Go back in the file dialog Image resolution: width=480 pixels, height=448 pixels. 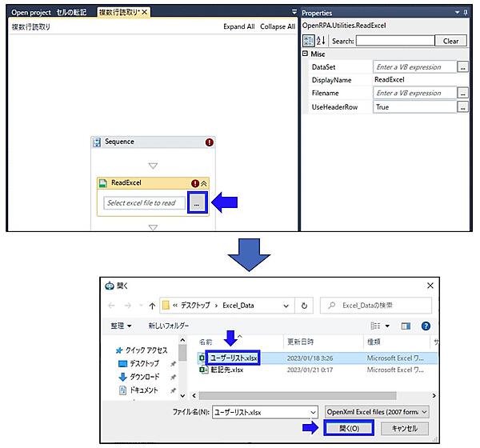(112, 306)
